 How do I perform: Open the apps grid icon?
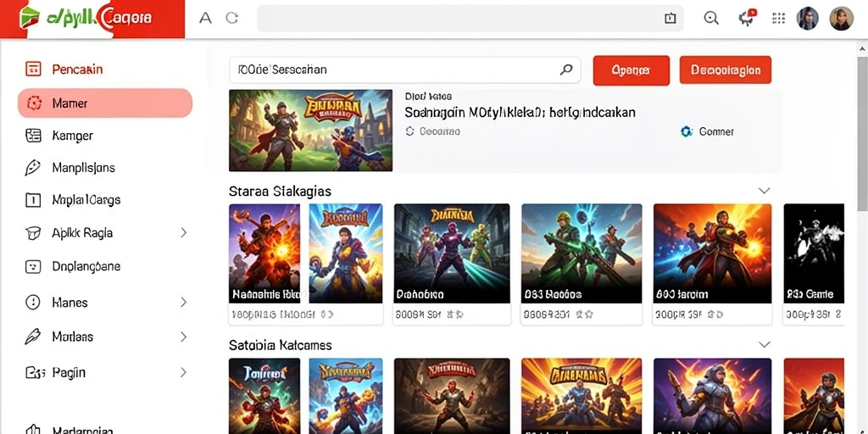pos(778,19)
